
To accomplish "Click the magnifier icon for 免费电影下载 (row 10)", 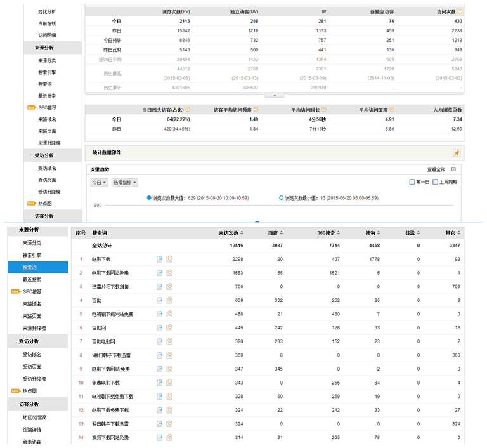I will (x=159, y=383).
